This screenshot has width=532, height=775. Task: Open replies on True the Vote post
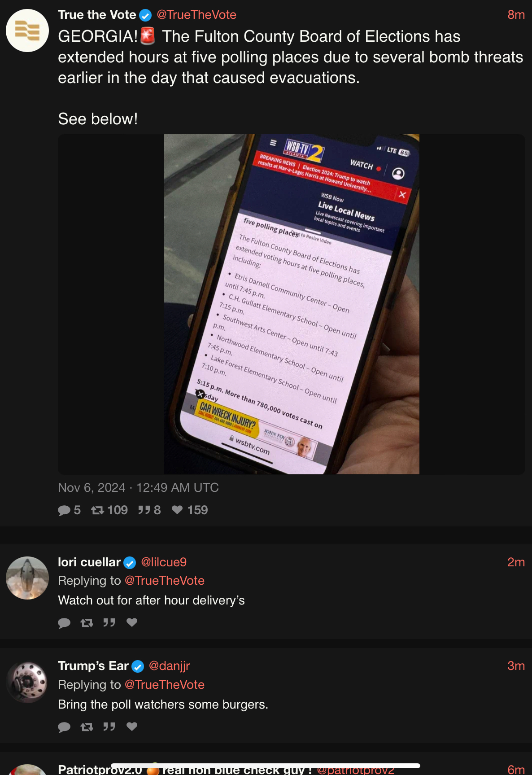click(69, 510)
